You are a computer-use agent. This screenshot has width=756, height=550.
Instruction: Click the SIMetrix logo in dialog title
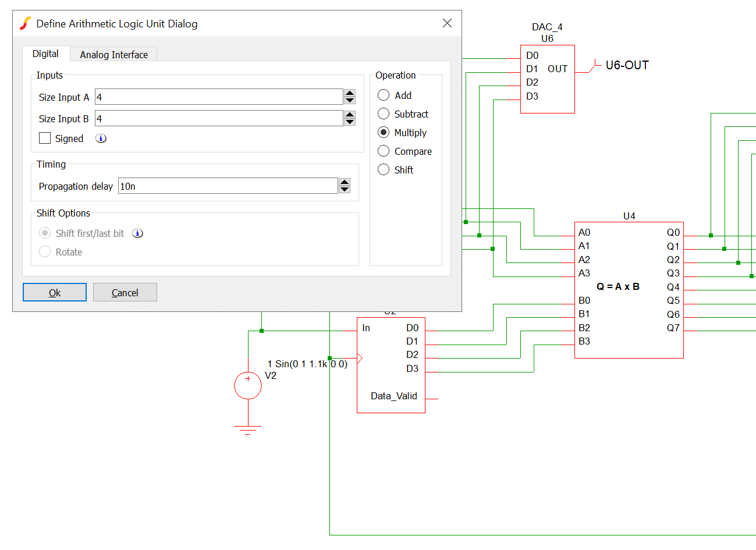point(25,23)
